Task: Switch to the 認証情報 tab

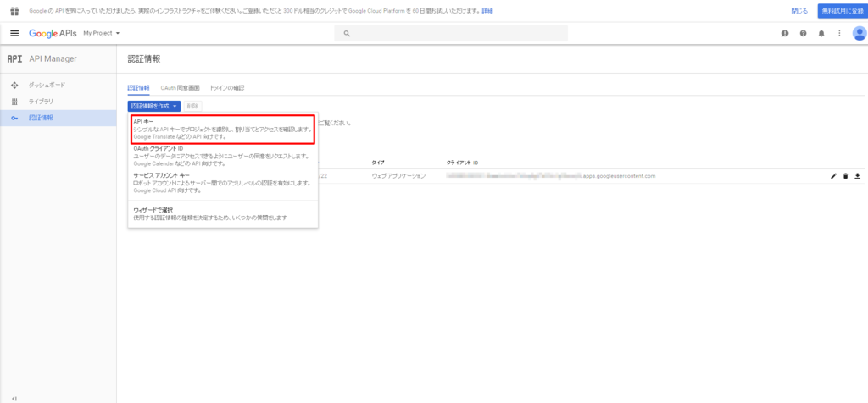Action: pos(138,88)
